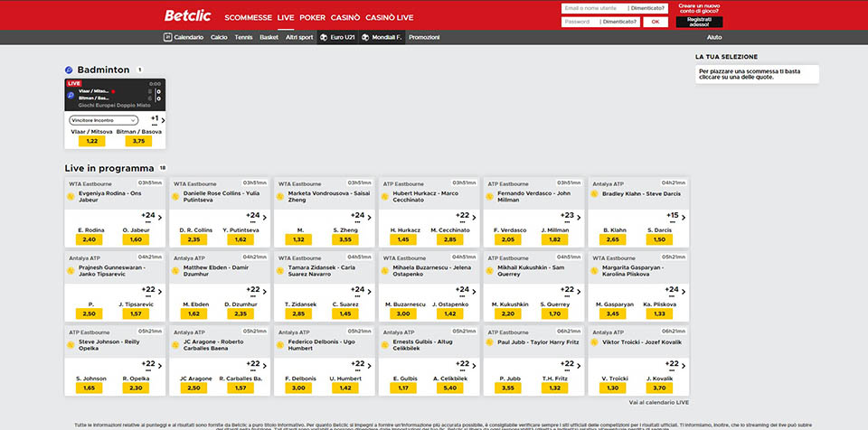Click tennis ball icon for Zidansek - Suarez Navarro
This screenshot has width=868, height=430.
280,270
